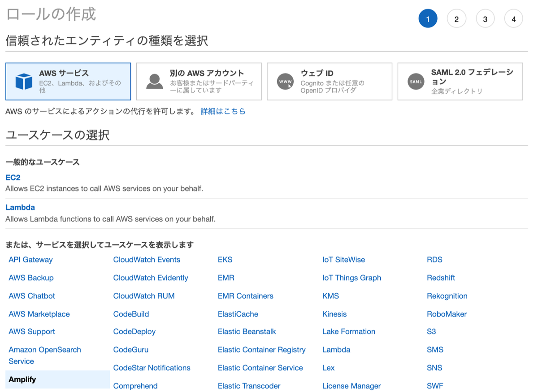538x392 pixels.
Task: Select IoT SiteWise service
Action: tap(343, 260)
